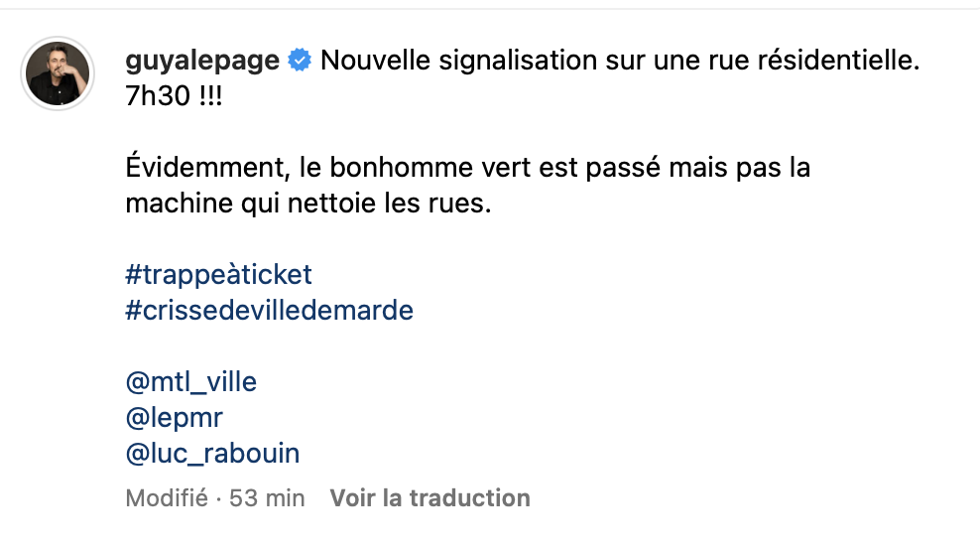Open the guyalepage username link
The width and height of the screenshot is (980, 548).
[202, 62]
